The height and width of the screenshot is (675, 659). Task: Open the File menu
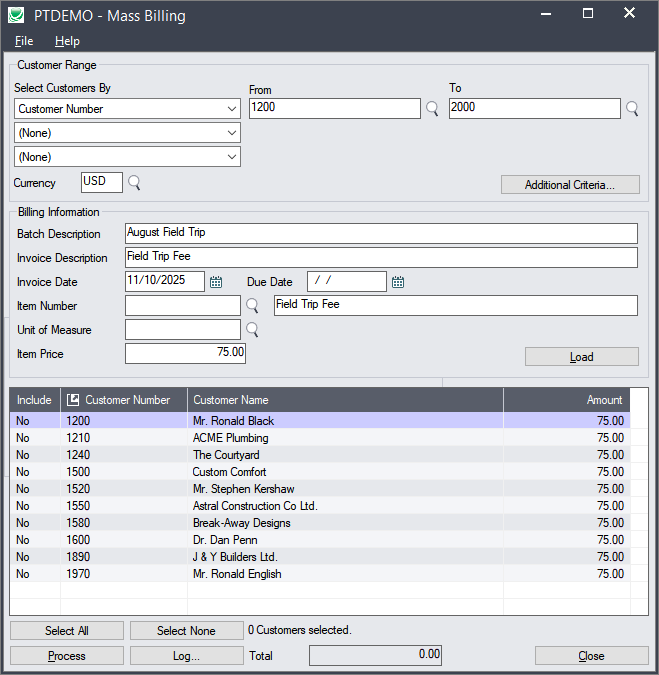pyautogui.click(x=24, y=41)
